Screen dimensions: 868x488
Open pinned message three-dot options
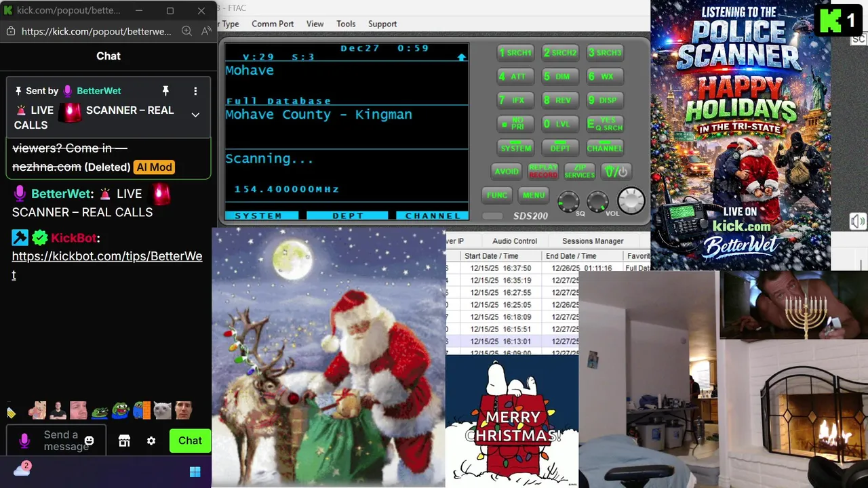point(195,91)
